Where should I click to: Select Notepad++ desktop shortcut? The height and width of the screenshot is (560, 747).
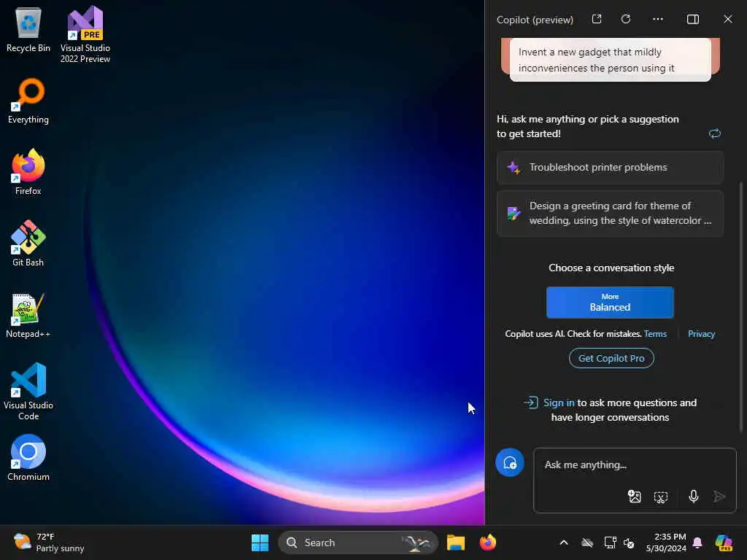click(x=28, y=315)
